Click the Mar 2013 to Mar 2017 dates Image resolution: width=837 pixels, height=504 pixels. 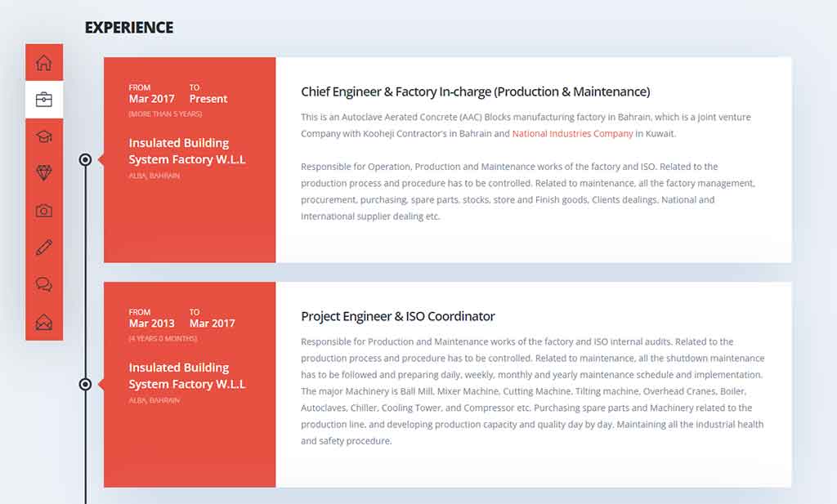pyautogui.click(x=181, y=319)
